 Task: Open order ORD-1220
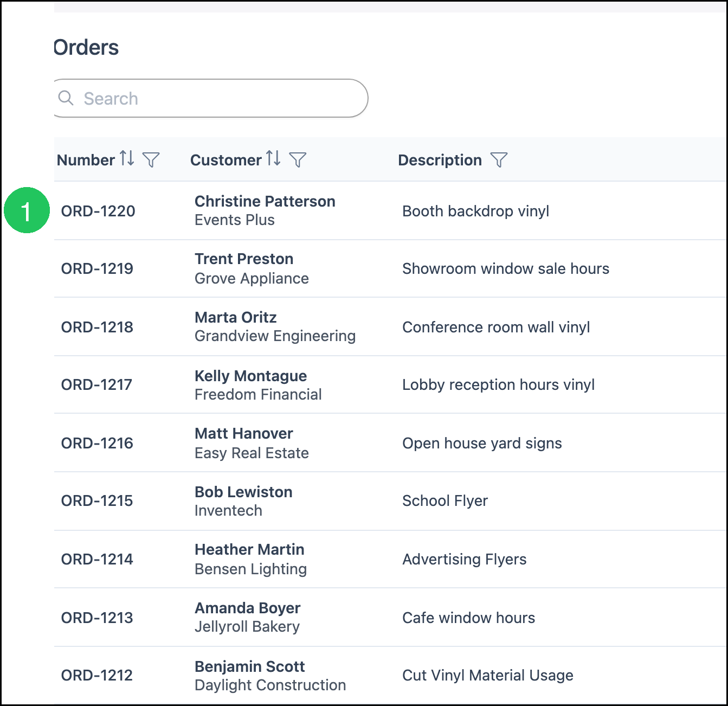pos(98,211)
